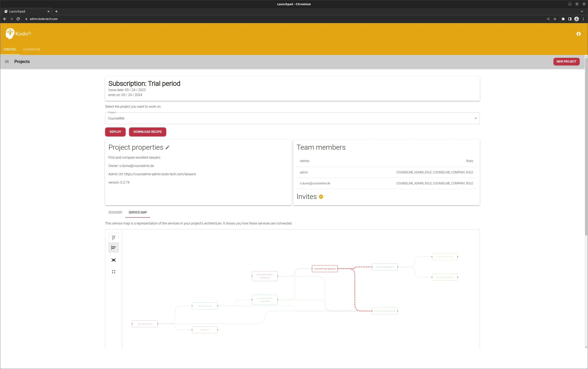Select the horizontal layout icon in the service map
The height and width of the screenshot is (369, 588).
point(114,248)
